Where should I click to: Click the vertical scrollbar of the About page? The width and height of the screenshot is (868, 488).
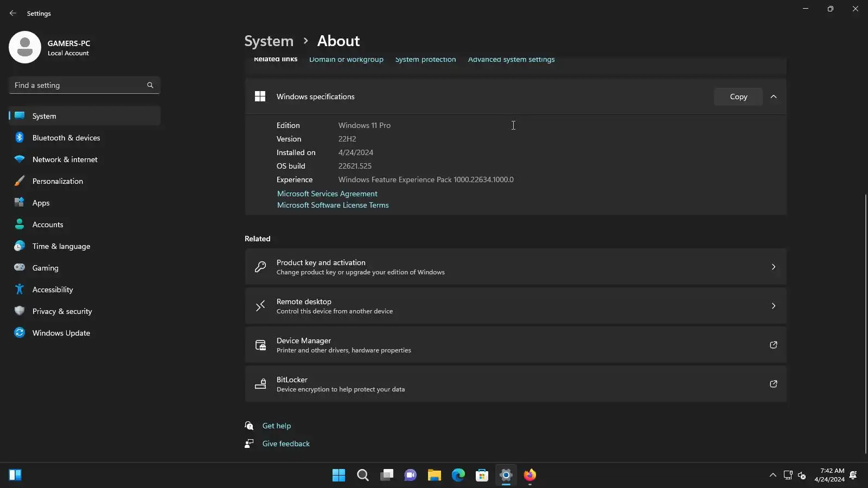coord(865,324)
